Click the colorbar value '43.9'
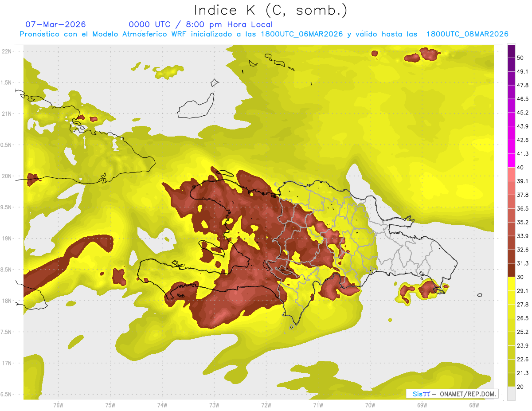532x411 pixels. [x=523, y=126]
